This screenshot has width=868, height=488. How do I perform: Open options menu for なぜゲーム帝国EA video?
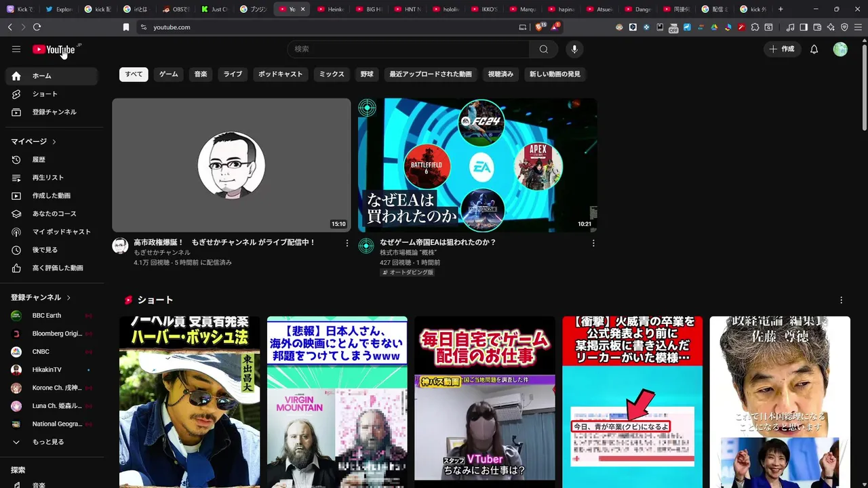tap(593, 243)
